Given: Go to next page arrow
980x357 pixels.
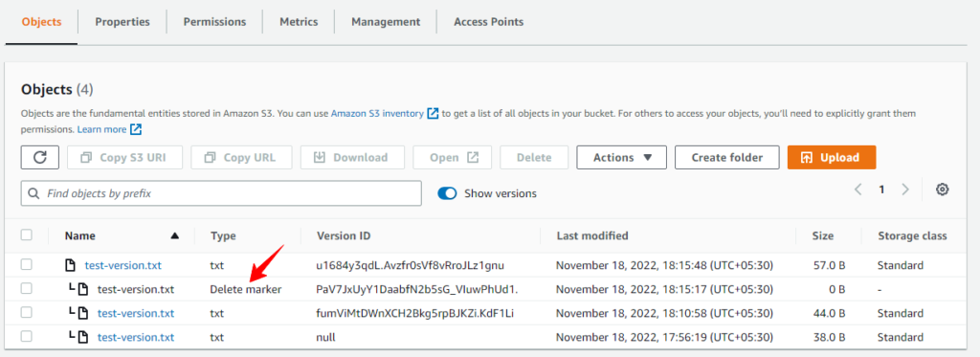Looking at the screenshot, I should [x=905, y=190].
